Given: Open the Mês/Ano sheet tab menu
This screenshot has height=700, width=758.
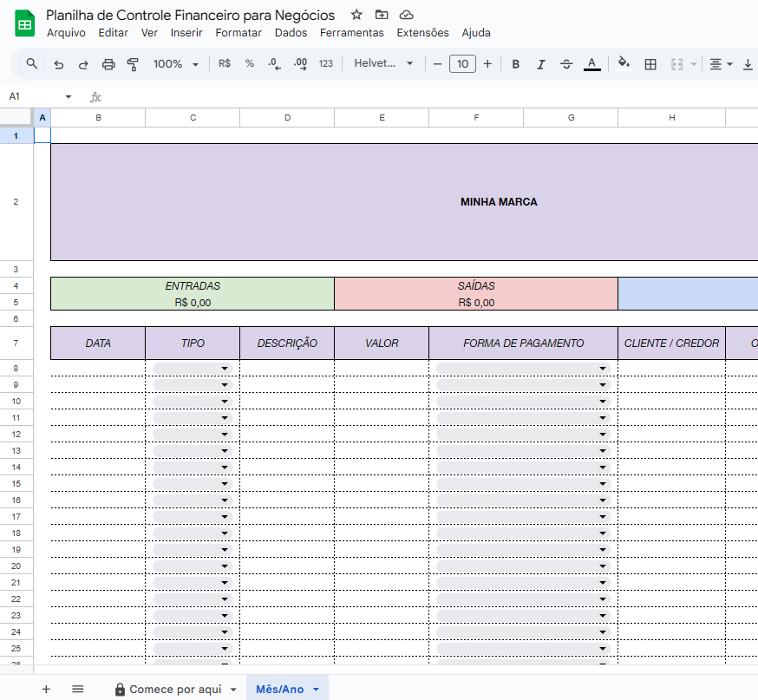Looking at the screenshot, I should tap(314, 689).
